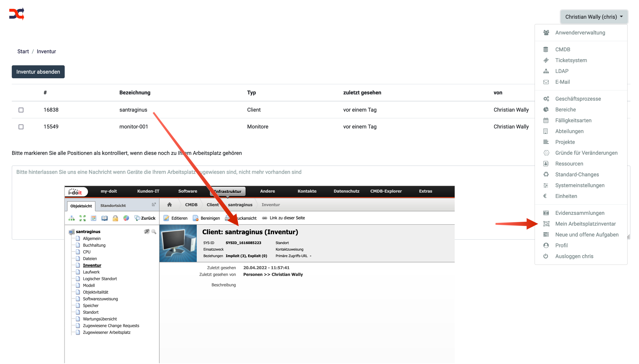This screenshot has width=639, height=364.
Task: Click the Fälligkeitsarten calendar icon
Action: (546, 120)
